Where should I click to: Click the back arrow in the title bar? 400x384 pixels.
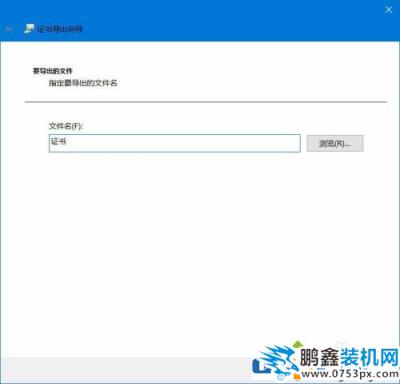[9, 29]
